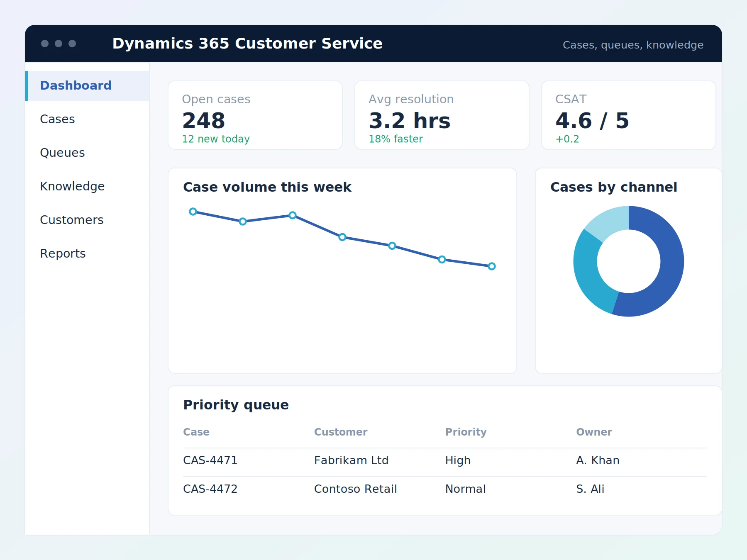
Task: Click the "Cases by channel" heading
Action: 614,187
